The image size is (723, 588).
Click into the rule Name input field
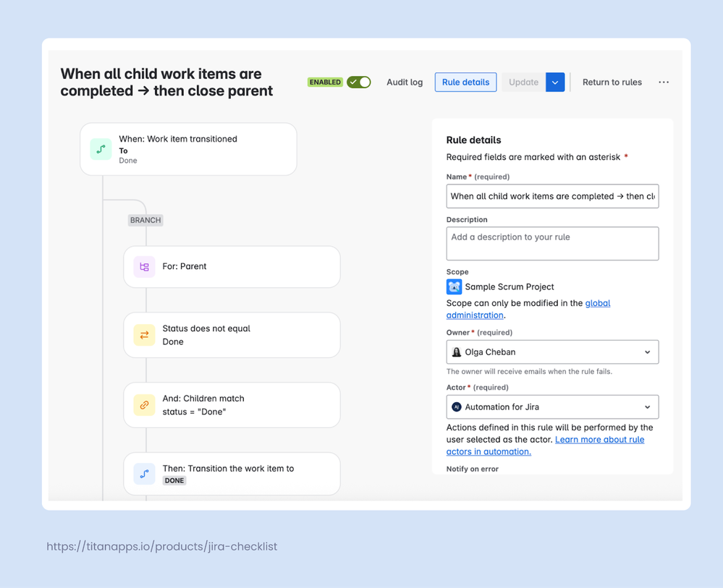pos(552,196)
